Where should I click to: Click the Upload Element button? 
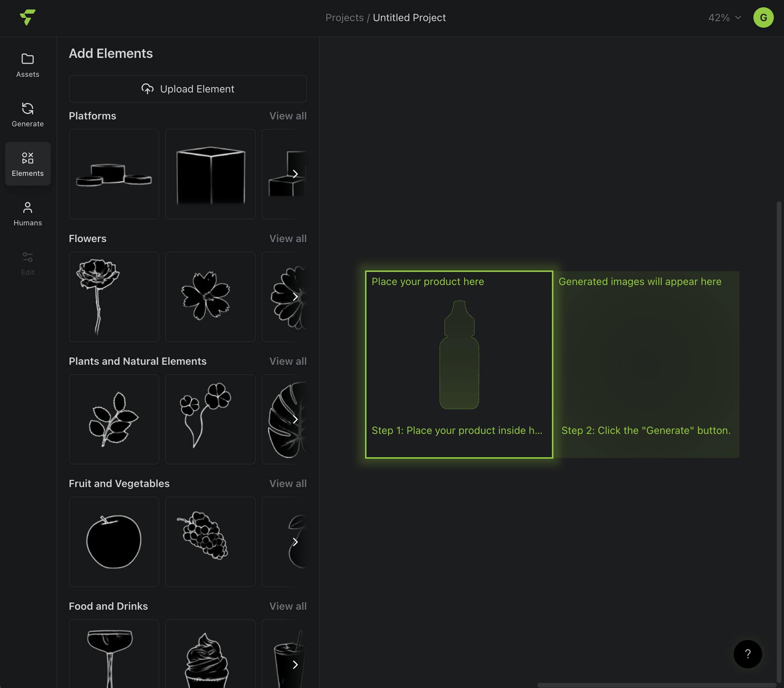188,89
